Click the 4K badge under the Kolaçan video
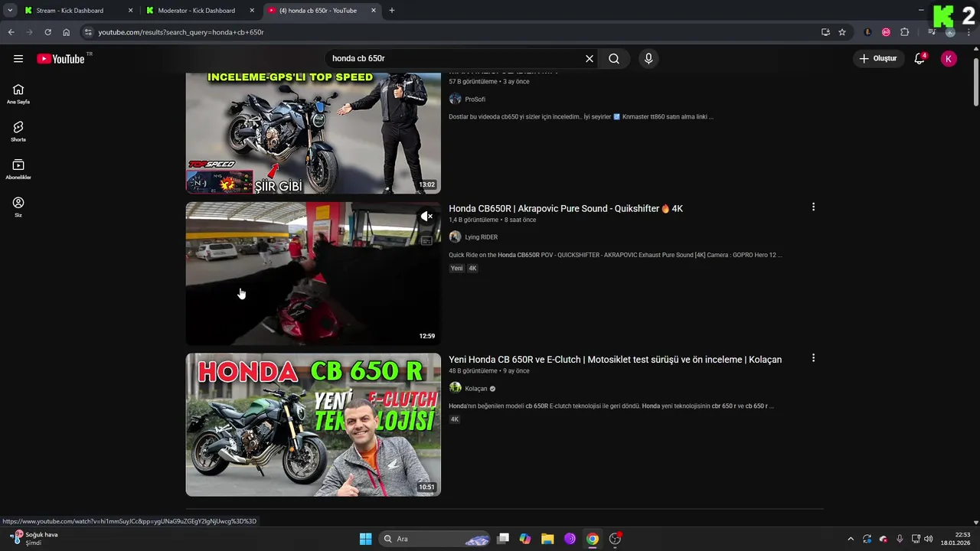 (x=455, y=419)
